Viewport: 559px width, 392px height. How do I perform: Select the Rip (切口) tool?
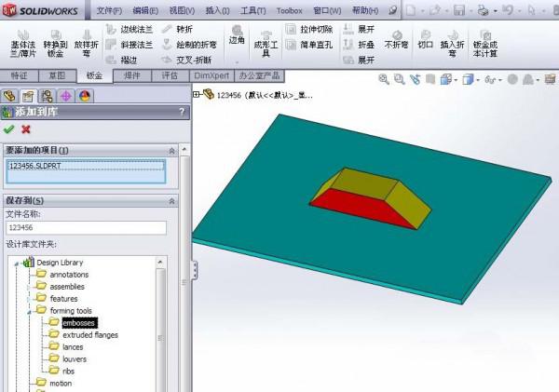point(425,40)
